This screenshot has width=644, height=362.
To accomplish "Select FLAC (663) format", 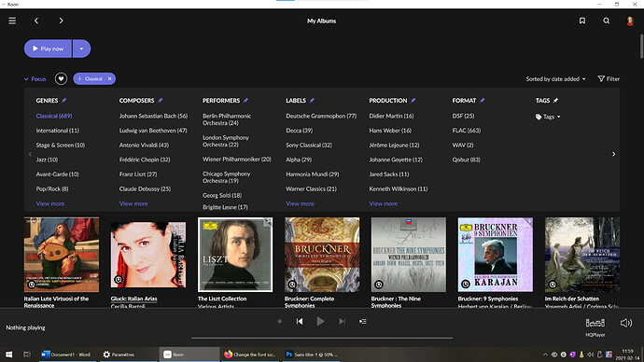I will [466, 131].
